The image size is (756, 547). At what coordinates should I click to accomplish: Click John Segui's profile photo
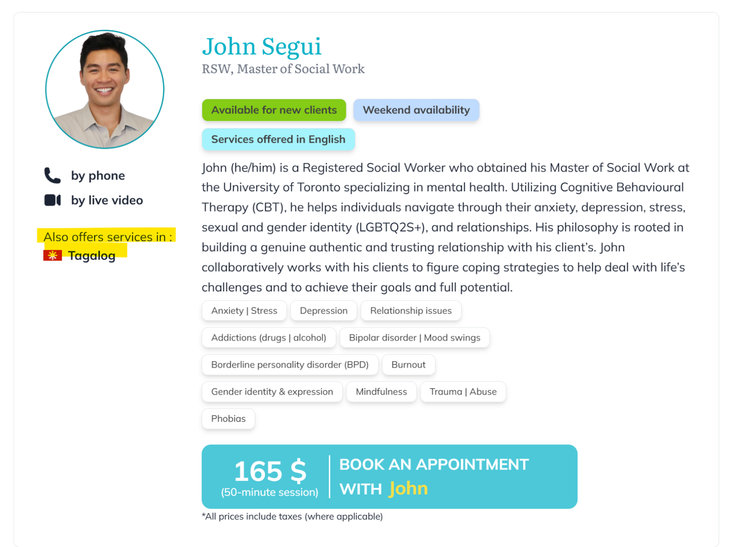[105, 90]
